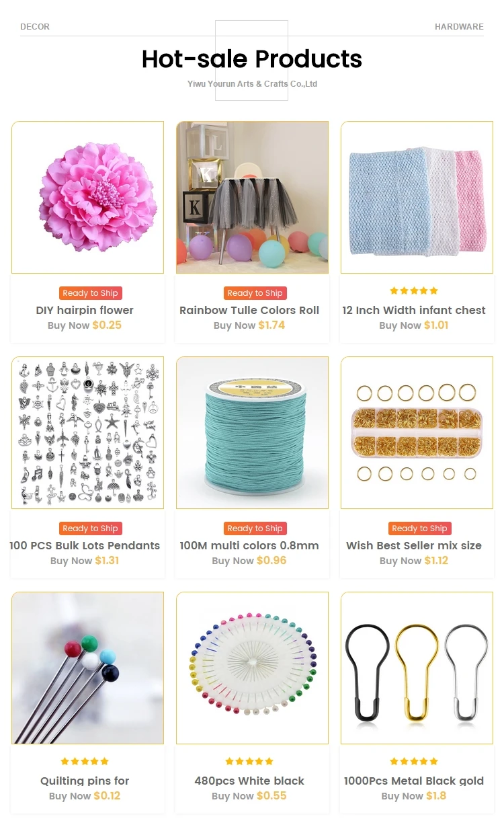Open the bulk pendants charms image
The image size is (504, 827).
click(88, 433)
